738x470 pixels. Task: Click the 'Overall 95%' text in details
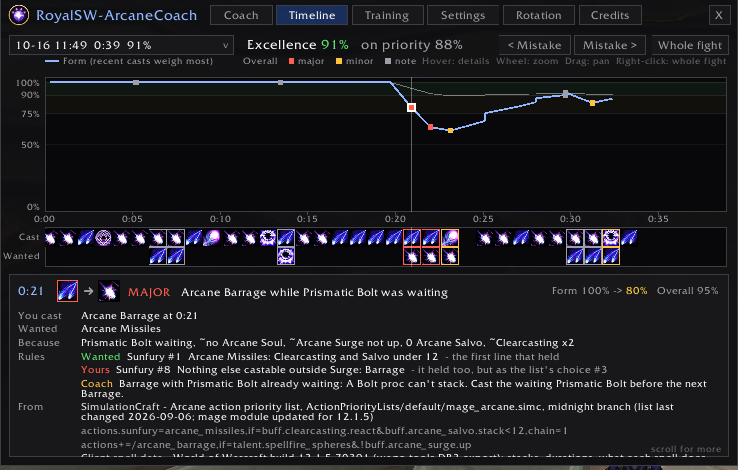point(688,291)
